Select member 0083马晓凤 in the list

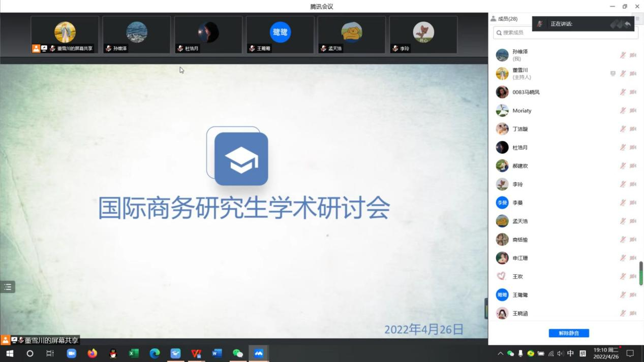(x=526, y=92)
